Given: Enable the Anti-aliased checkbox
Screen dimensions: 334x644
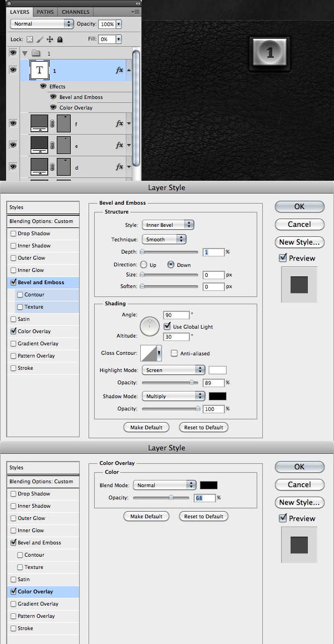Looking at the screenshot, I should (174, 353).
